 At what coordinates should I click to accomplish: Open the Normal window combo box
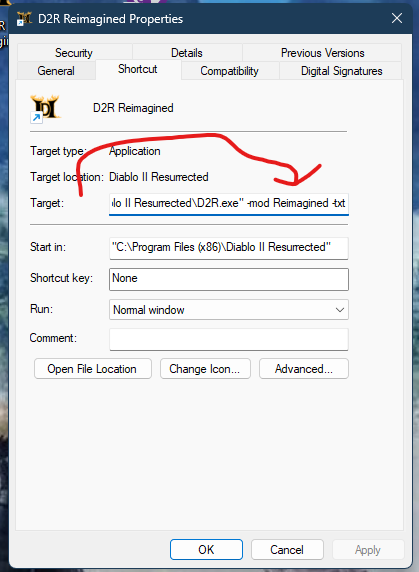point(229,310)
